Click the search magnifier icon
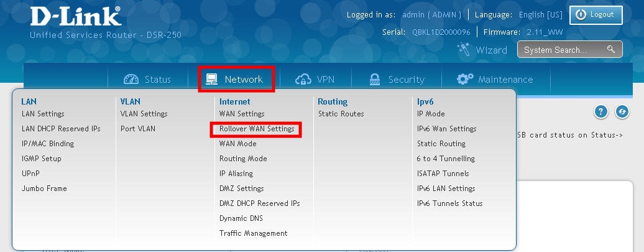 (611, 49)
